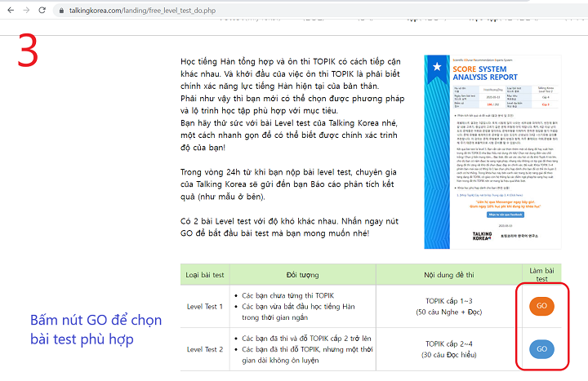Click the paragraph starting "Trong vòng 24h"
The image size is (588, 381).
288,184
